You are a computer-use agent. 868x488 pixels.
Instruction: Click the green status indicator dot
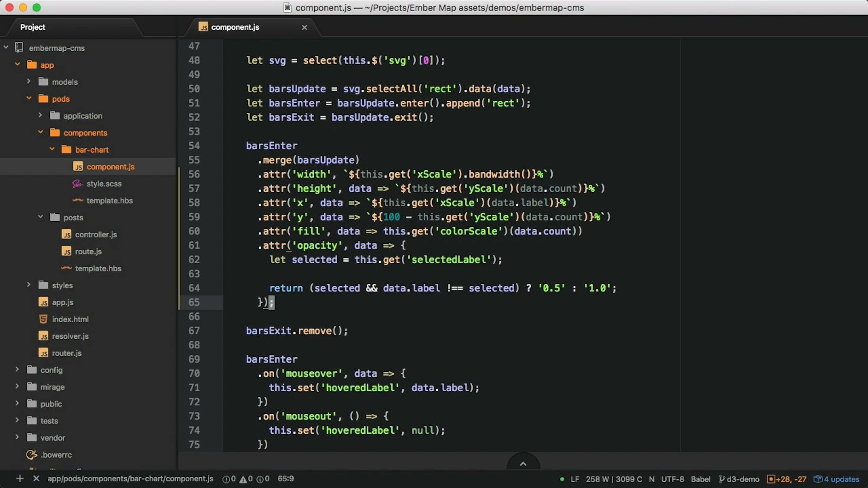561,479
